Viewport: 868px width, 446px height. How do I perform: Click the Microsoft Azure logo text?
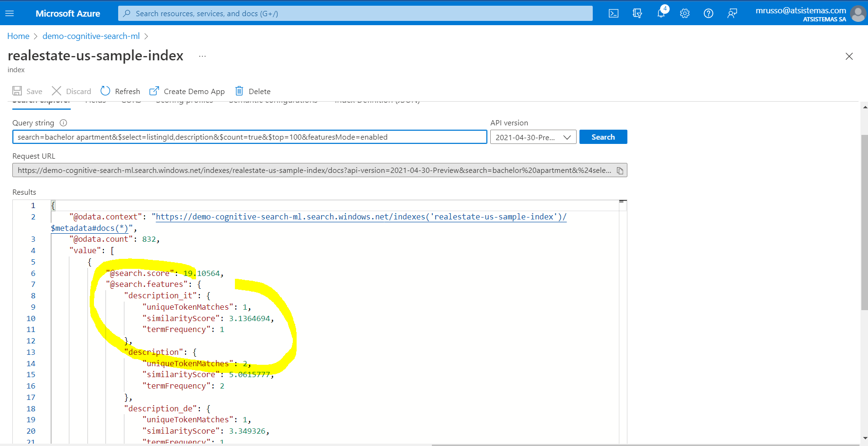(x=68, y=13)
